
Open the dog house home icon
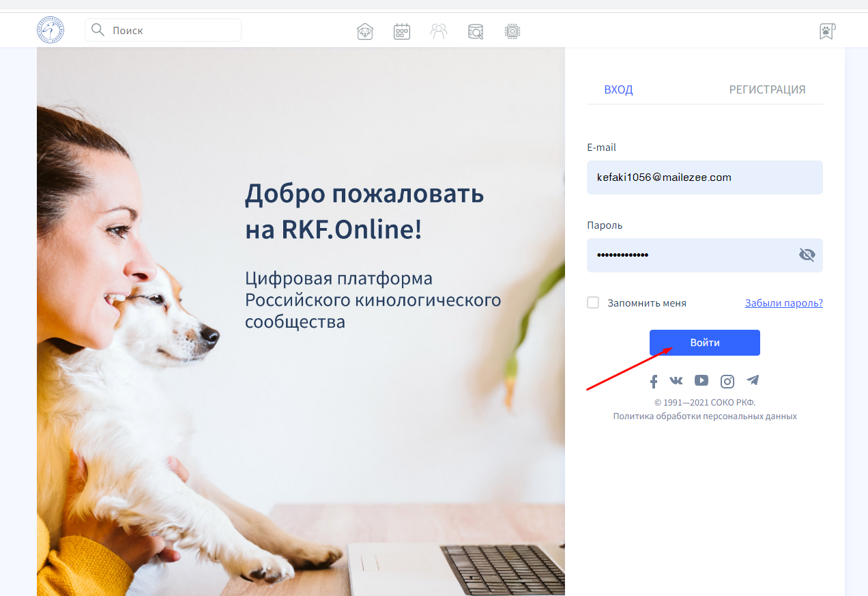tap(365, 31)
